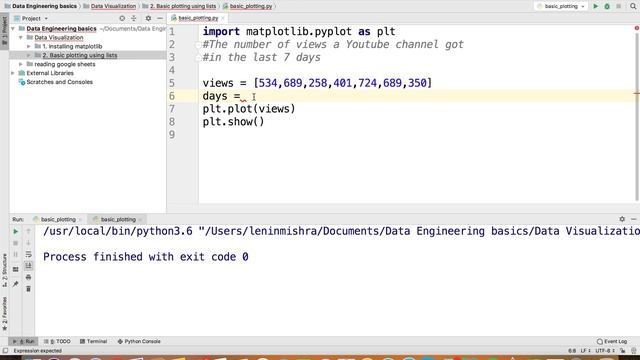
Task: Rerun the program in the Run panel
Action: (16, 231)
